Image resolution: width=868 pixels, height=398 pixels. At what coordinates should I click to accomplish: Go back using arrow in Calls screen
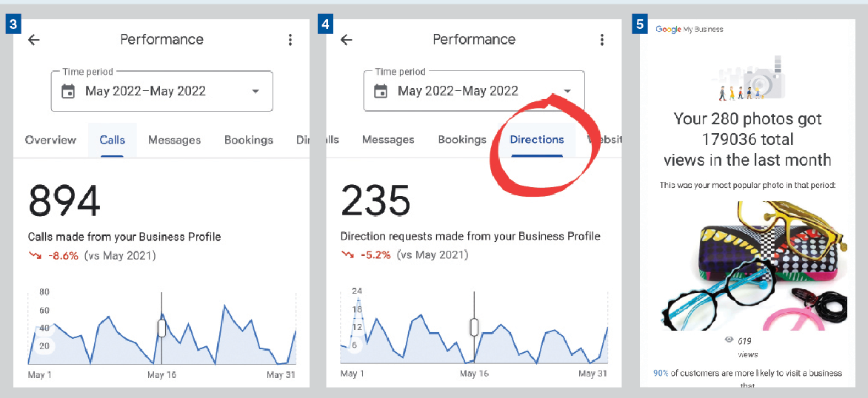click(34, 40)
